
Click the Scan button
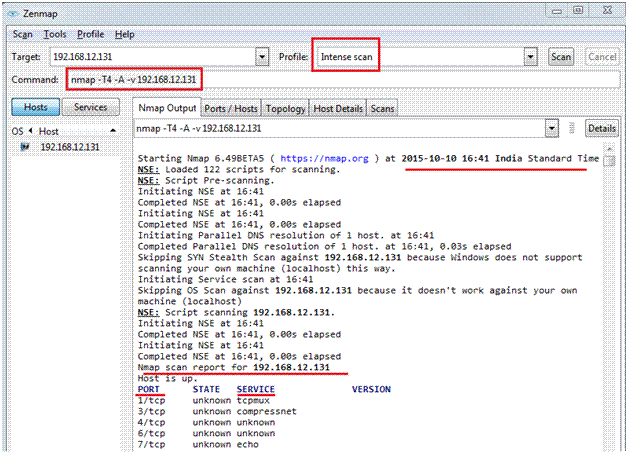click(x=561, y=57)
